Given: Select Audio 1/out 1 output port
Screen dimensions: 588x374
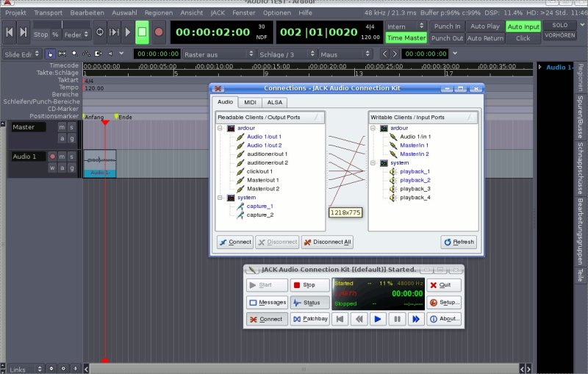Looking at the screenshot, I should [264, 137].
